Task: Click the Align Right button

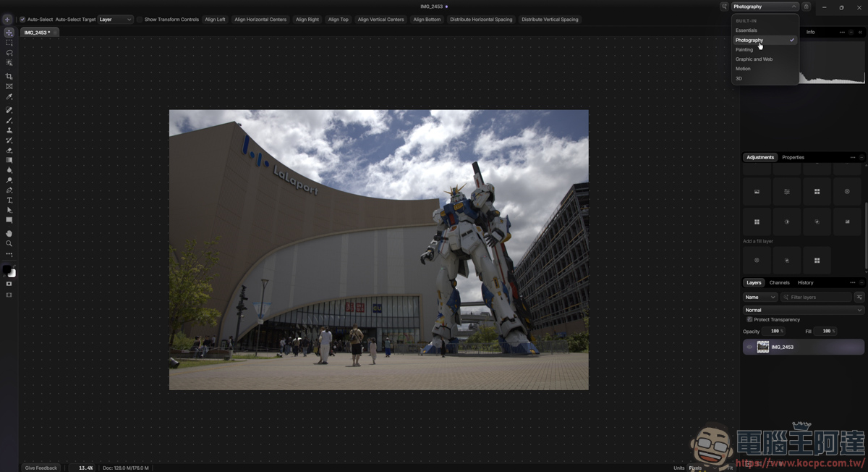Action: [x=307, y=20]
